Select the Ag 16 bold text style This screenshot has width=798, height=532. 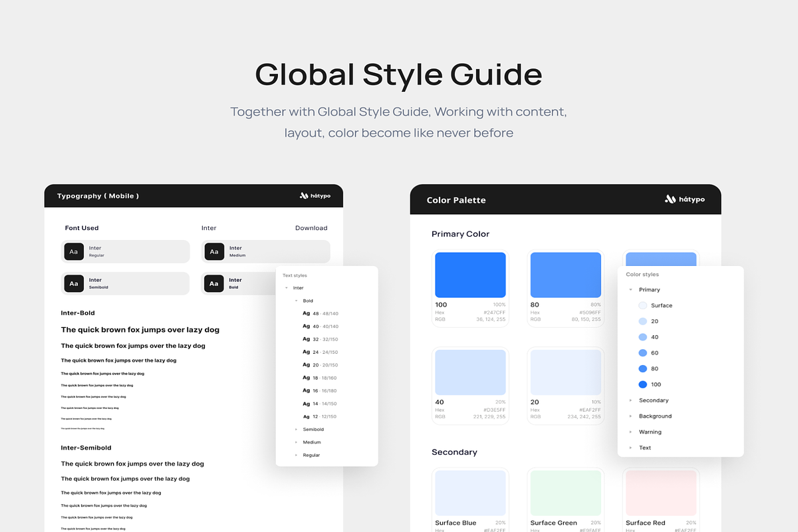coord(321,391)
